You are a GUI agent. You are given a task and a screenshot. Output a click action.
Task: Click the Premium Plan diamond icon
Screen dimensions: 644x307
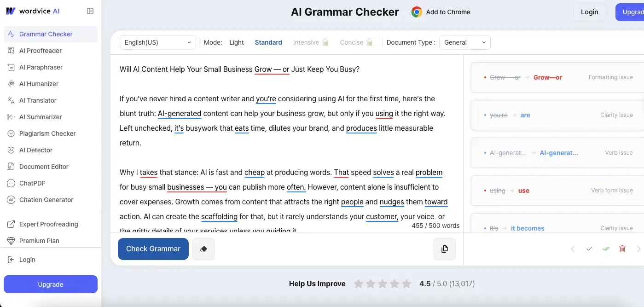click(x=11, y=241)
